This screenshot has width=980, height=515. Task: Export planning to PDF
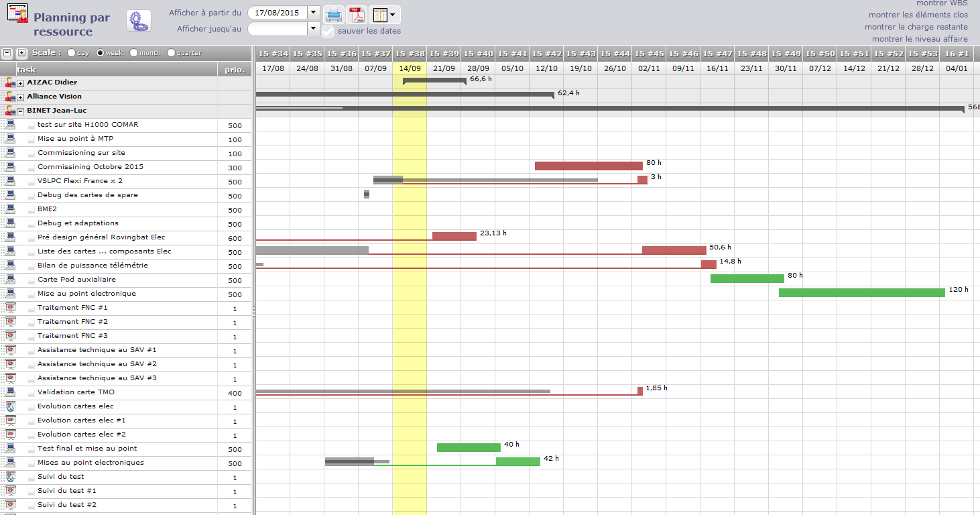click(x=356, y=14)
